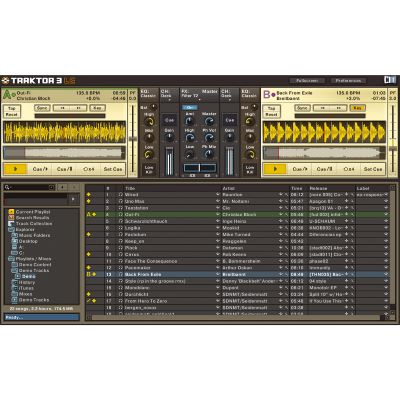Toggle Key lock on Deck B

(357, 108)
